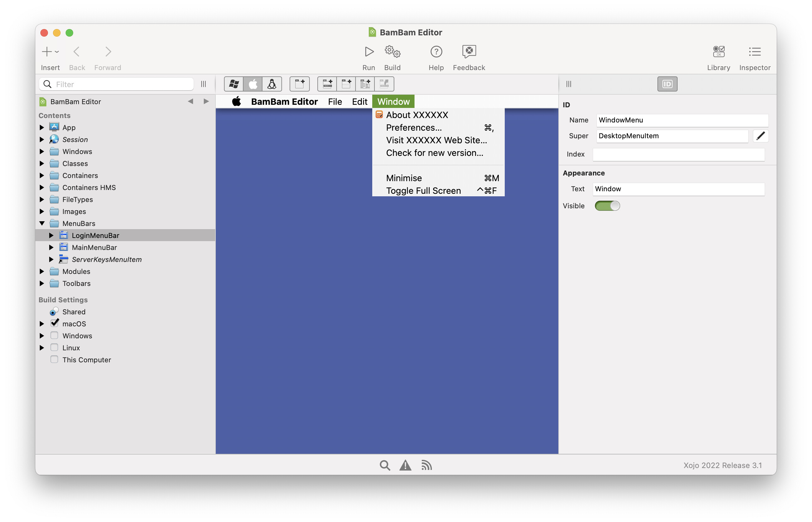Click the Super field DesktopMenuItem
This screenshot has width=812, height=522.
672,136
